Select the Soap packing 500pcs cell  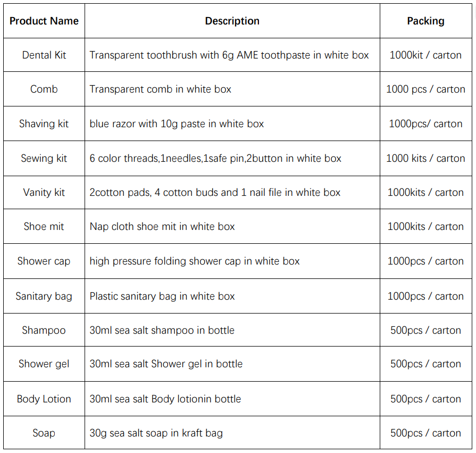pos(425,433)
